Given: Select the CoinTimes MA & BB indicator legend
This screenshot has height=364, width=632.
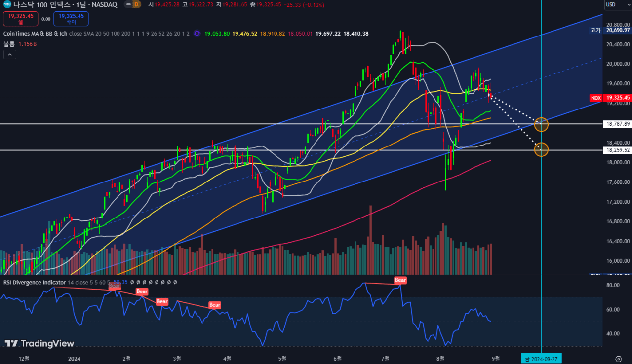Looking at the screenshot, I should [x=35, y=34].
